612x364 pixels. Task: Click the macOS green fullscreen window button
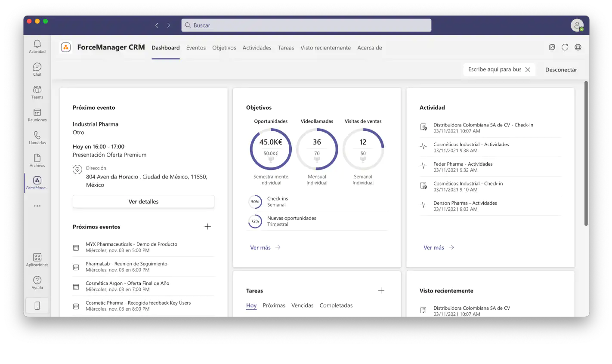pyautogui.click(x=46, y=21)
